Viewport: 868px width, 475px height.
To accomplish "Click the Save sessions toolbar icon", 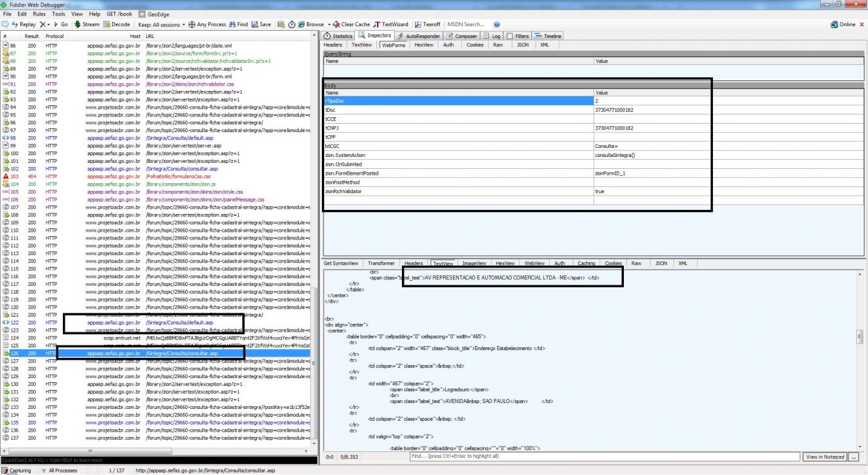I will 255,24.
